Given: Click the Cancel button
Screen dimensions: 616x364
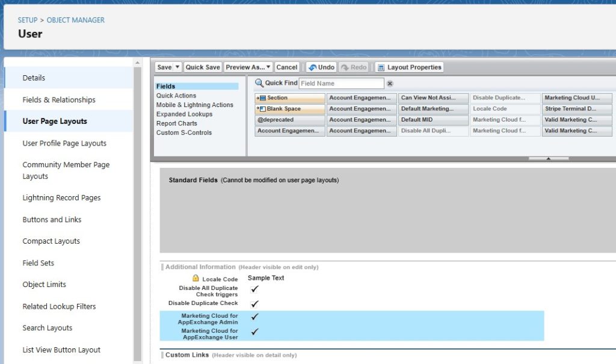Looking at the screenshot, I should point(287,67).
